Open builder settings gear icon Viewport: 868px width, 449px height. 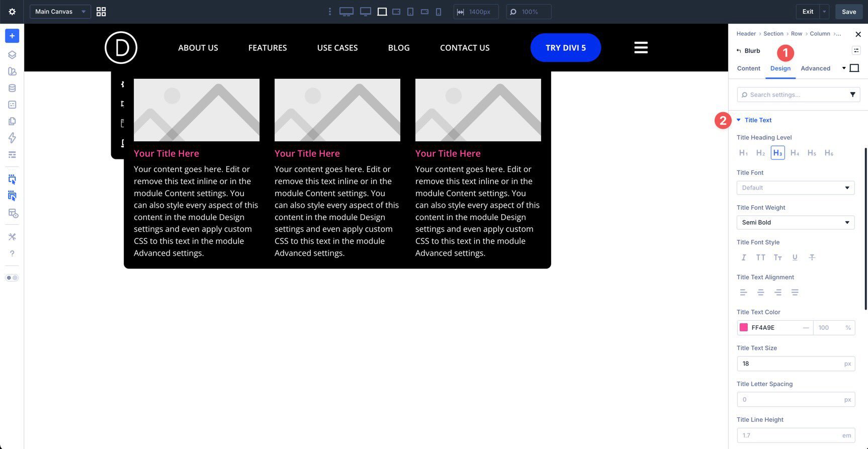tap(12, 12)
